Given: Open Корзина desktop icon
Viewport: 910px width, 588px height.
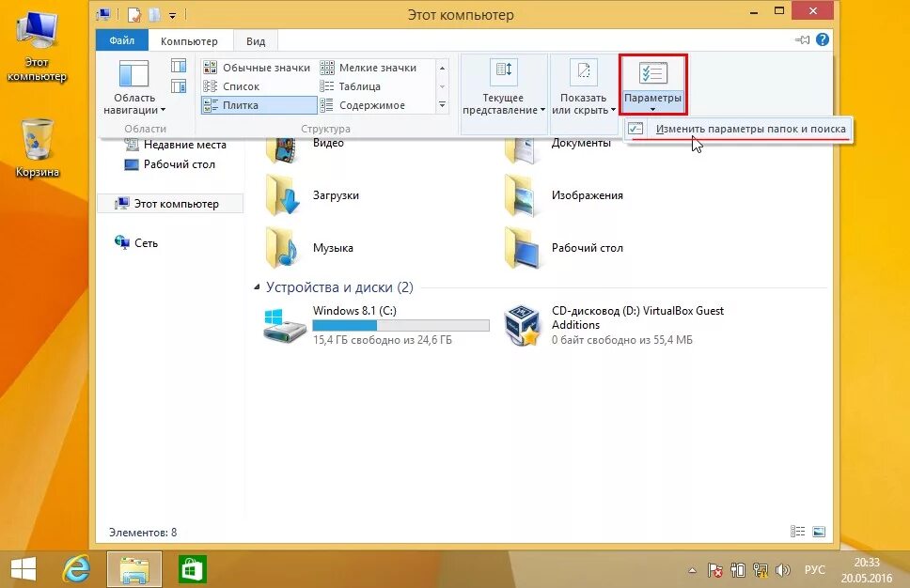Looking at the screenshot, I should point(38,147).
